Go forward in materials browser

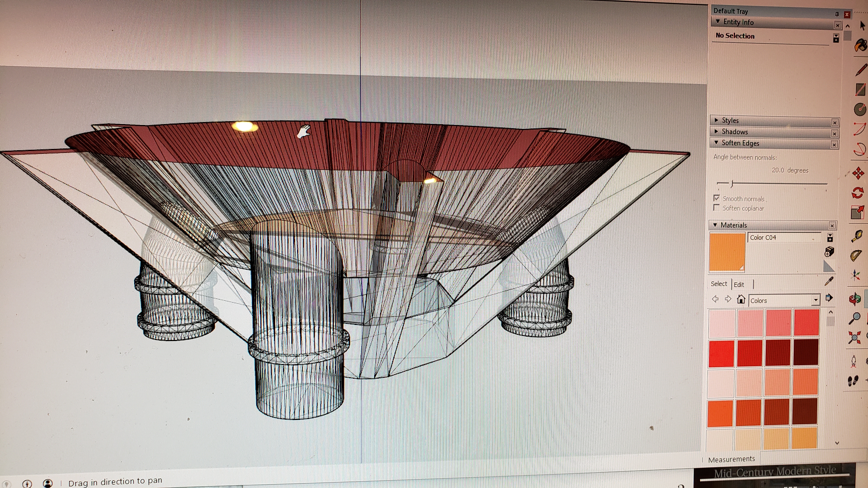728,299
